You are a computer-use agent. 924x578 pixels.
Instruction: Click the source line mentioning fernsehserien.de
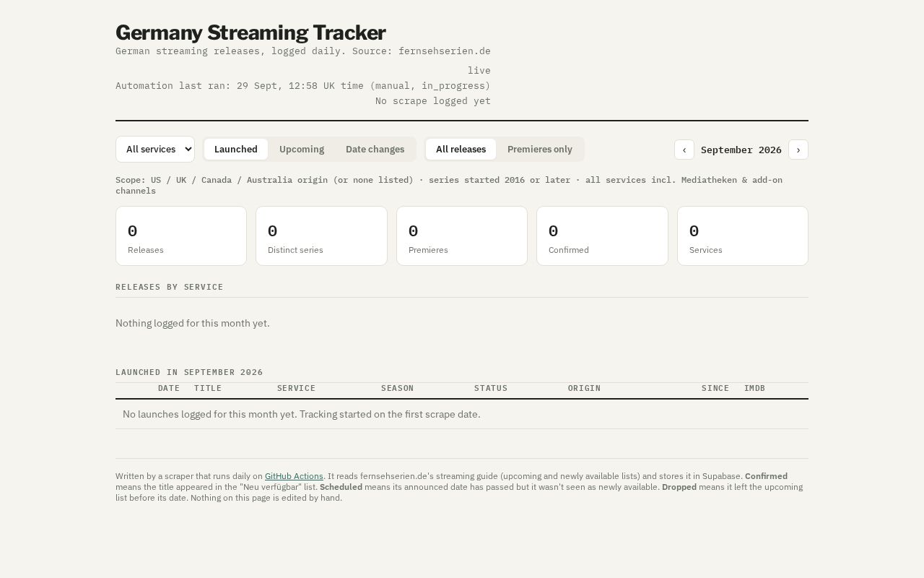click(x=303, y=51)
